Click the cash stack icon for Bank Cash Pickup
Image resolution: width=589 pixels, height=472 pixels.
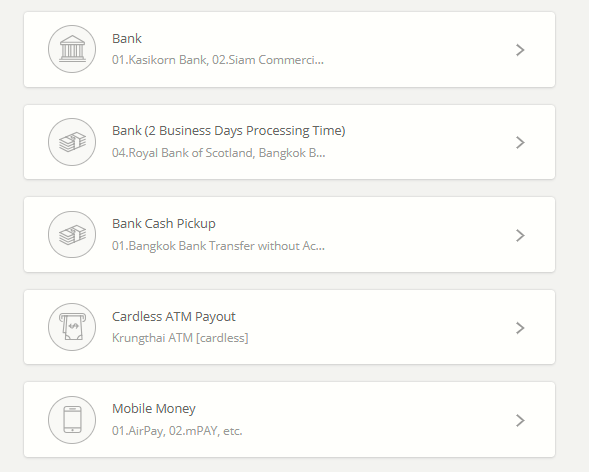[x=72, y=235]
